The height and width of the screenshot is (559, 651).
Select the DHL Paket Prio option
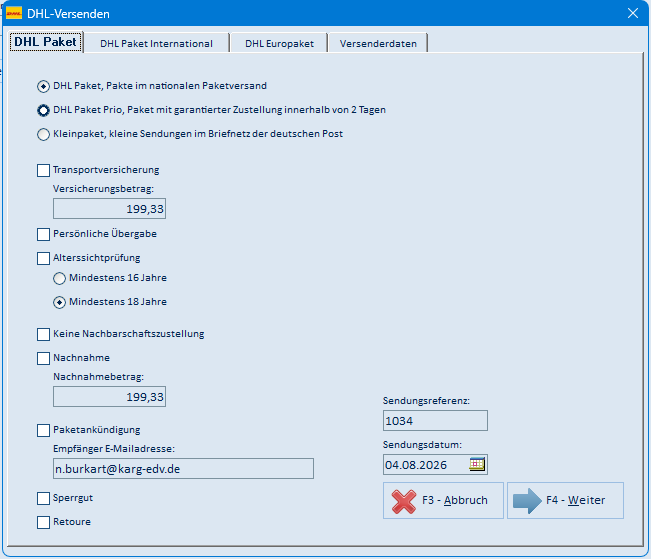tap(43, 110)
